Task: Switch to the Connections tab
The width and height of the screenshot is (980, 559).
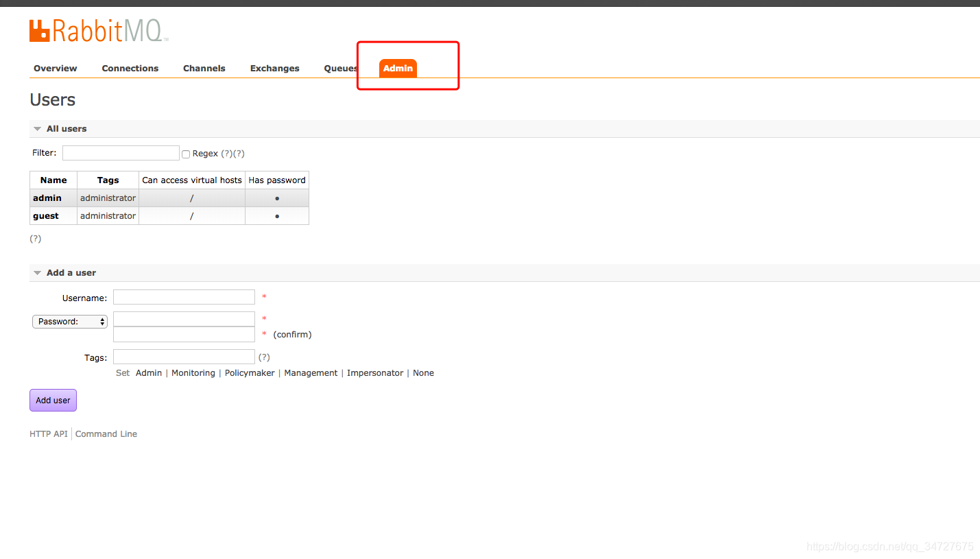Action: coord(130,69)
